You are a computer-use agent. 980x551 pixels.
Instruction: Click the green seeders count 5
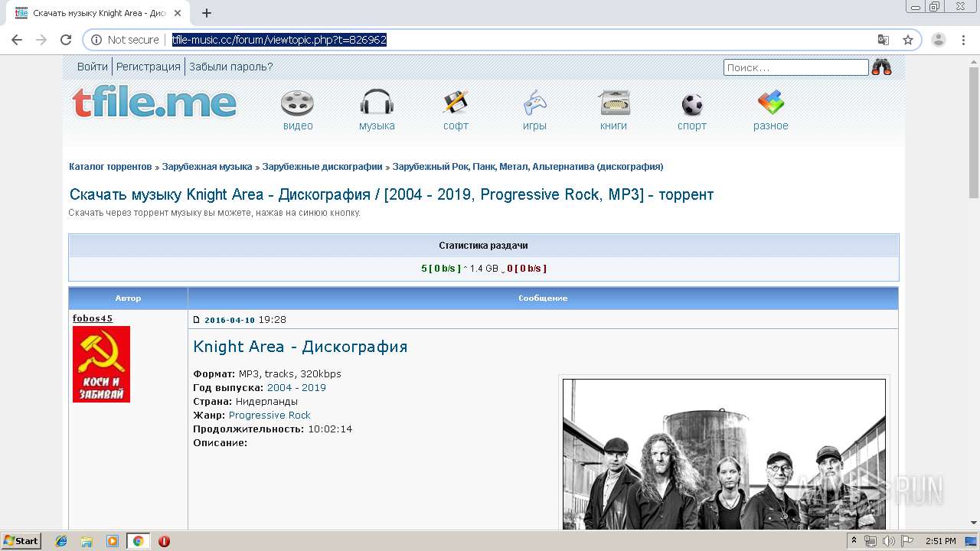tap(424, 269)
